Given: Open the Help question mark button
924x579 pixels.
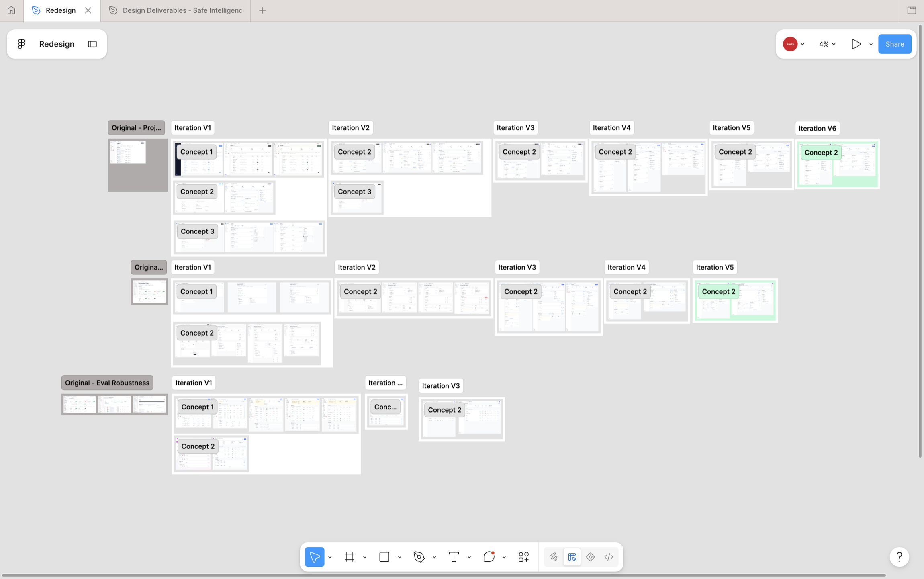Looking at the screenshot, I should click(899, 557).
